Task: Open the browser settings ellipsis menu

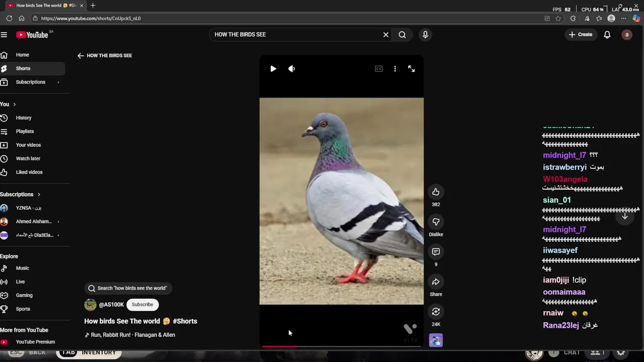Action: point(624,19)
